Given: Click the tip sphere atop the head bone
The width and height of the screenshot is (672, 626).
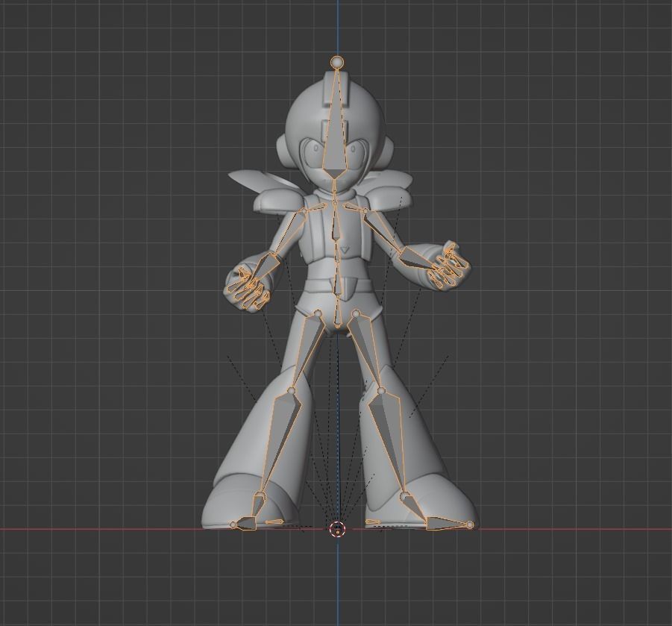Looking at the screenshot, I should coord(337,62).
